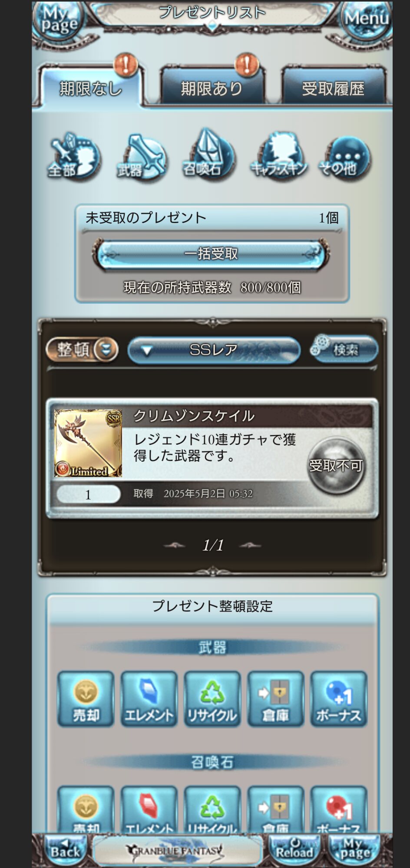
Task: Select the キャラ・スキン character skin filter
Action: pos(279,156)
